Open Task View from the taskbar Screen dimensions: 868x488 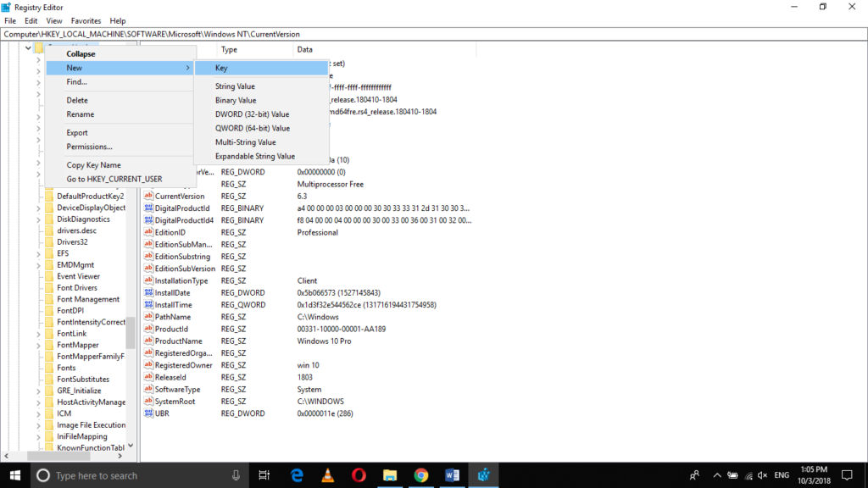point(264,475)
